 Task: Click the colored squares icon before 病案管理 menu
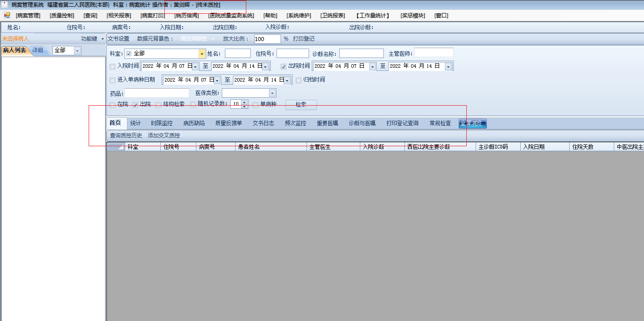coord(7,15)
